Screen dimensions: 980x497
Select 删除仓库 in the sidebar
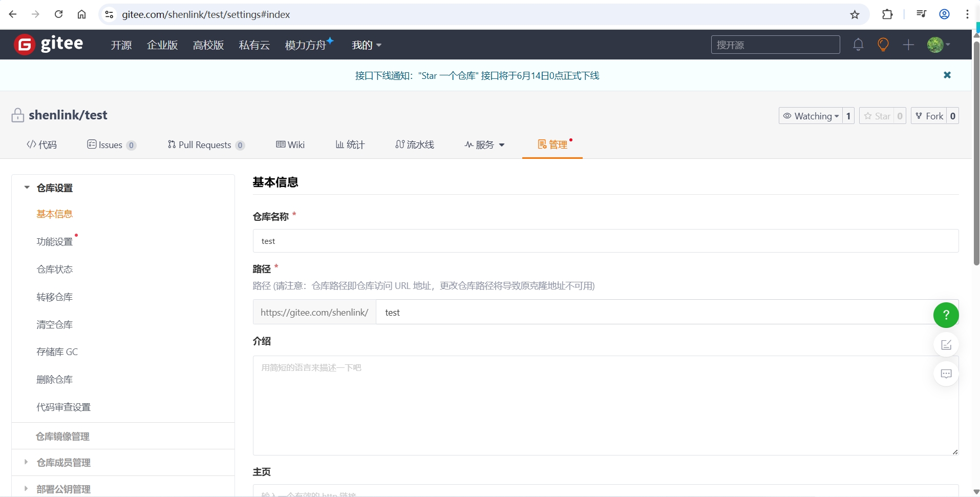(55, 380)
